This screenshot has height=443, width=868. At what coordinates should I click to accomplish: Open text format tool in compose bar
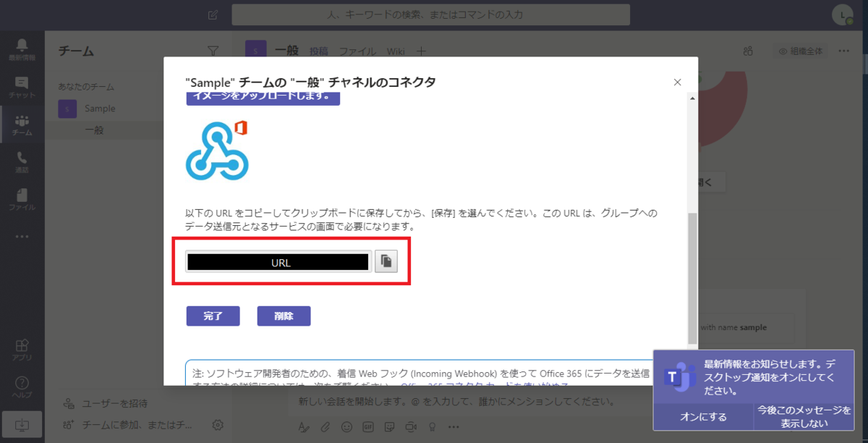(305, 426)
